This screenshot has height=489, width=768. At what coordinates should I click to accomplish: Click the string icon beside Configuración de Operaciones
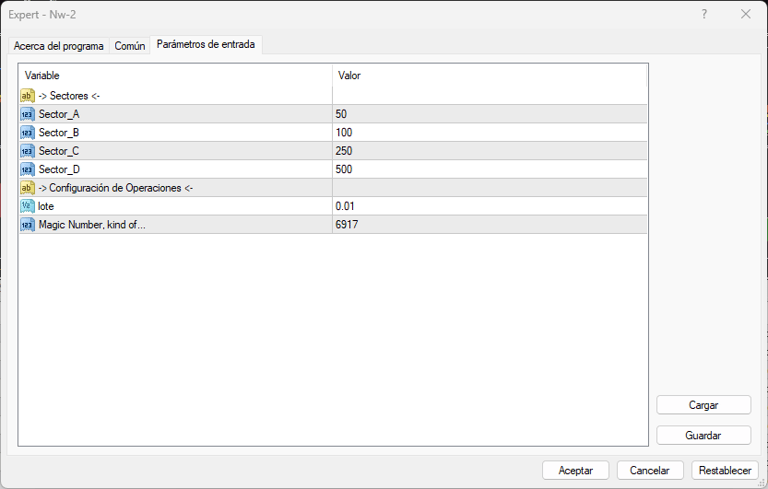pos(27,188)
